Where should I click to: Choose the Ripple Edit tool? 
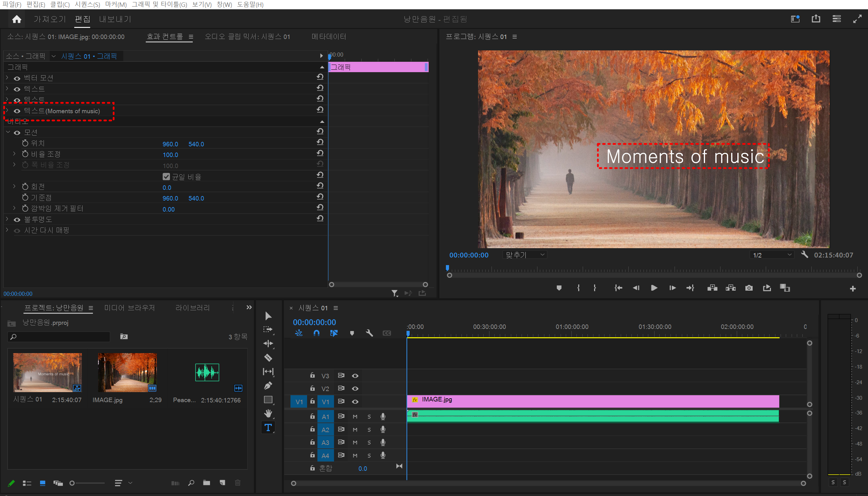268,343
